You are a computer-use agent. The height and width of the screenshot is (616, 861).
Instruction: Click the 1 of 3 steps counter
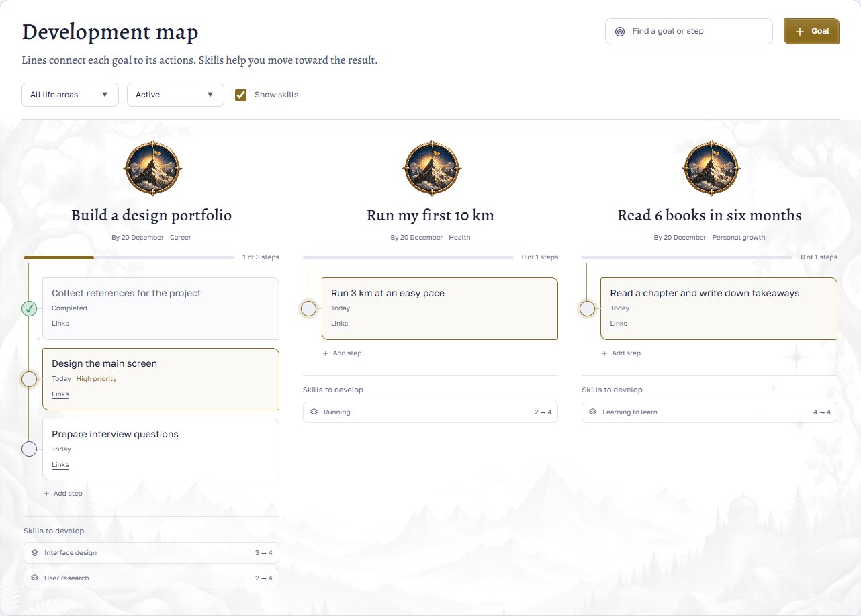261,257
